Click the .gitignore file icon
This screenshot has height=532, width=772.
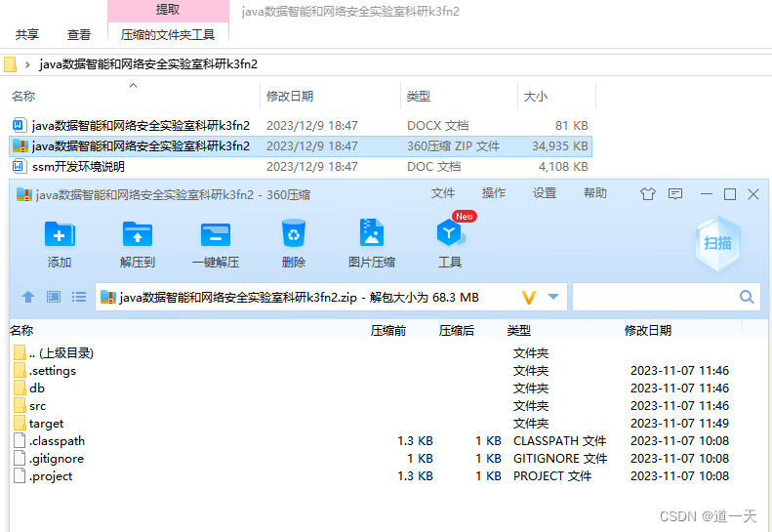[x=20, y=459]
